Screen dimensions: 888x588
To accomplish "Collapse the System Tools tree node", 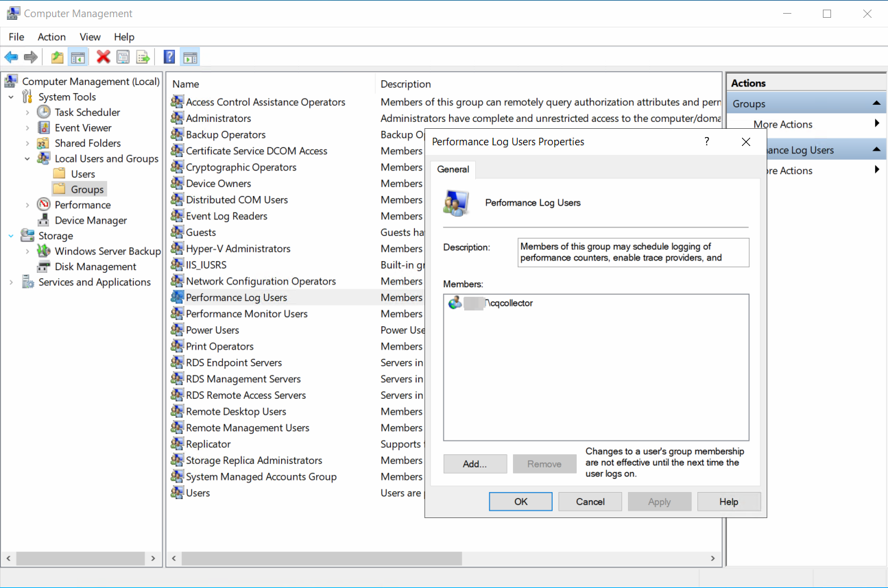I will pos(11,97).
